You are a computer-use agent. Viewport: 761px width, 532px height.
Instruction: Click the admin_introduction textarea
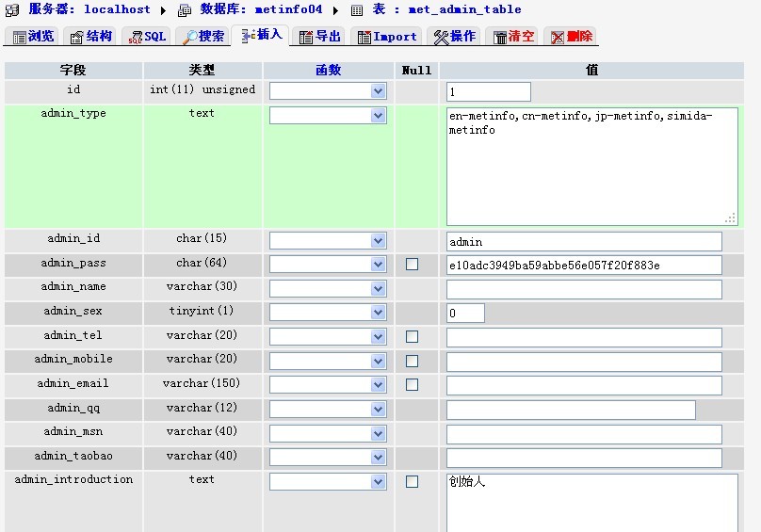coord(592,503)
